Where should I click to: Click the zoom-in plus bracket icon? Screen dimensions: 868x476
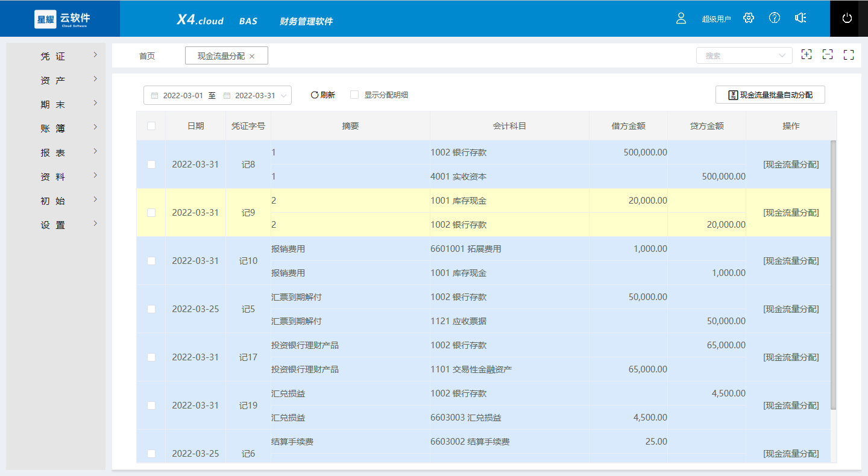pyautogui.click(x=807, y=54)
